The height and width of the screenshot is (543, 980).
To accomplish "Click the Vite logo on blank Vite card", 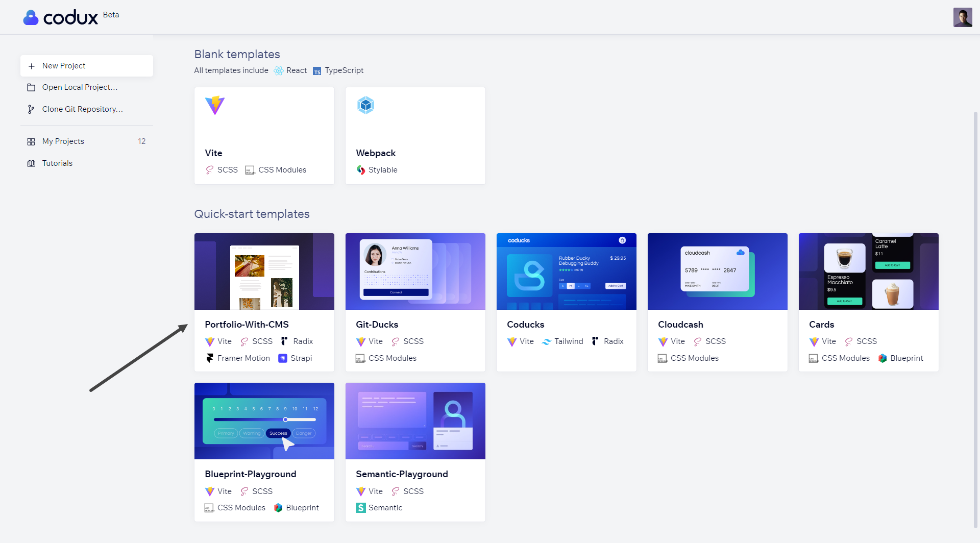I will tap(215, 105).
